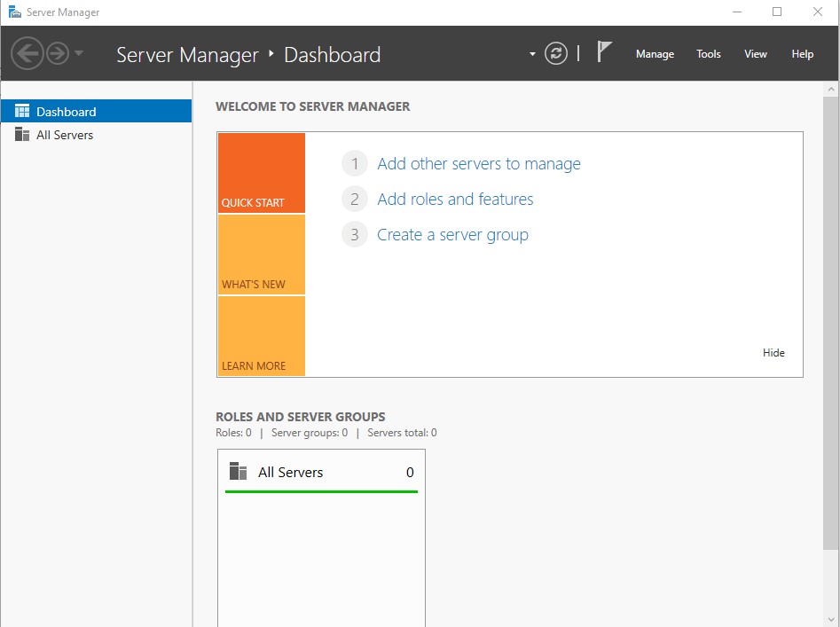The image size is (840, 627).
Task: Select All Servers in the sidebar
Action: 96,135
